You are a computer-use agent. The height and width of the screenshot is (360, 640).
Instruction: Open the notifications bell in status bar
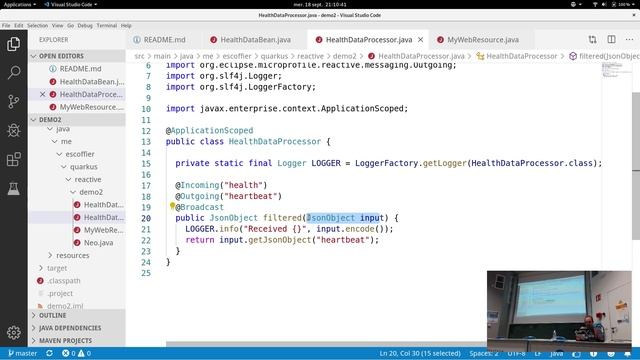tap(627, 353)
